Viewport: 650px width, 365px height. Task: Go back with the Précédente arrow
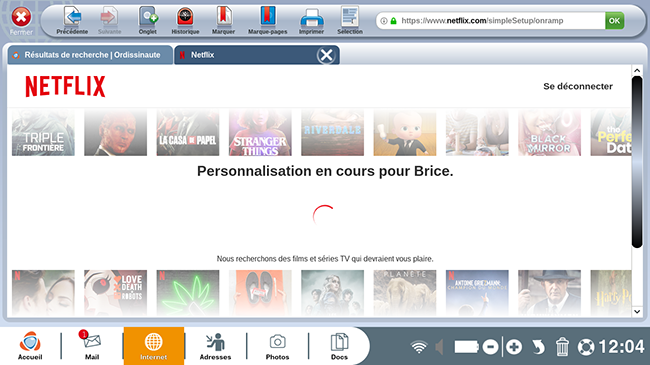click(72, 20)
